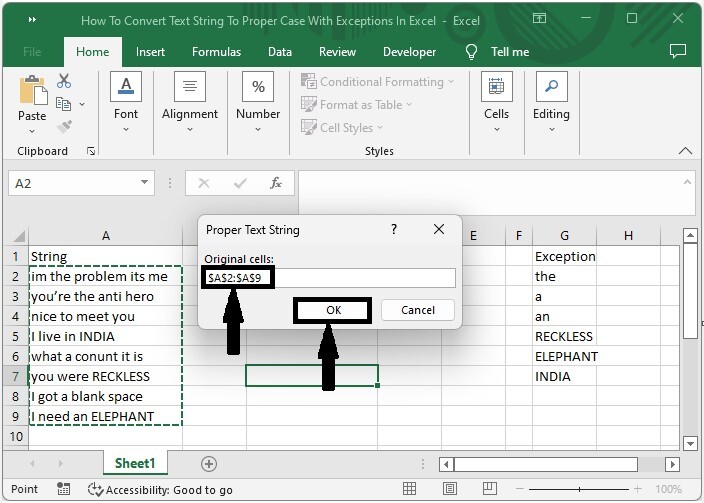The width and height of the screenshot is (704, 503).
Task: Click the zoom slider handle
Action: 580,489
